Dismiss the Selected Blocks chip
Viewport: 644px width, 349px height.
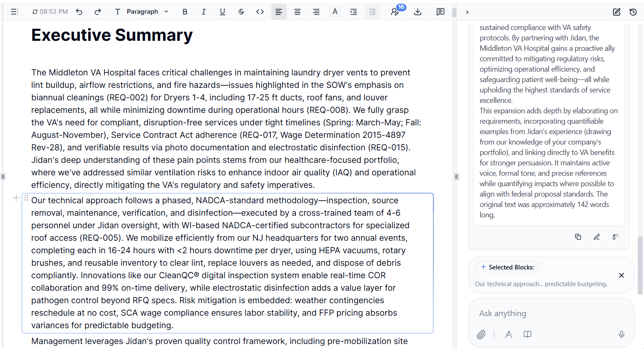coord(622,275)
